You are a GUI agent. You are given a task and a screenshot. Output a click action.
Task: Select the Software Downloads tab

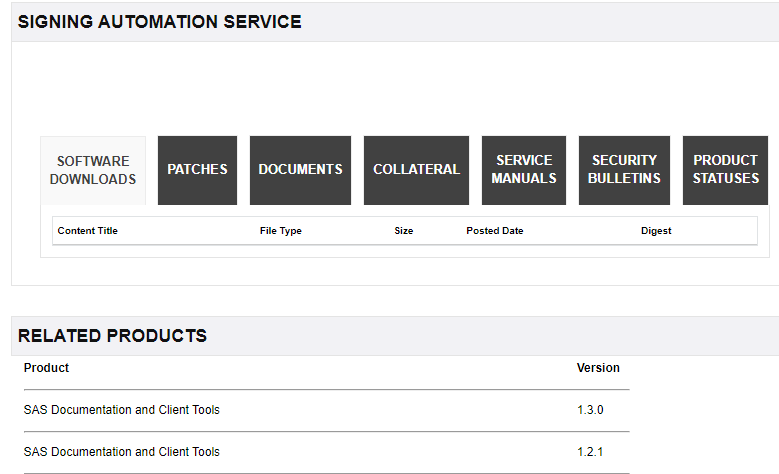pos(93,170)
